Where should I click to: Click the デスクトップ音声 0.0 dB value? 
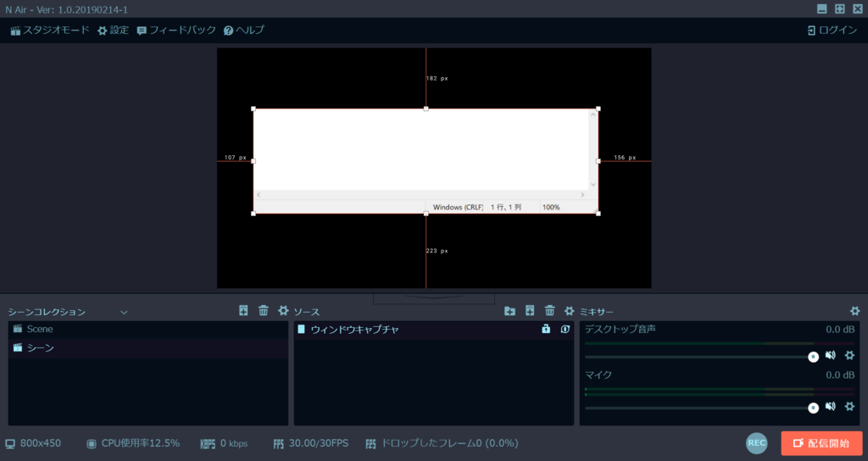[840, 330]
